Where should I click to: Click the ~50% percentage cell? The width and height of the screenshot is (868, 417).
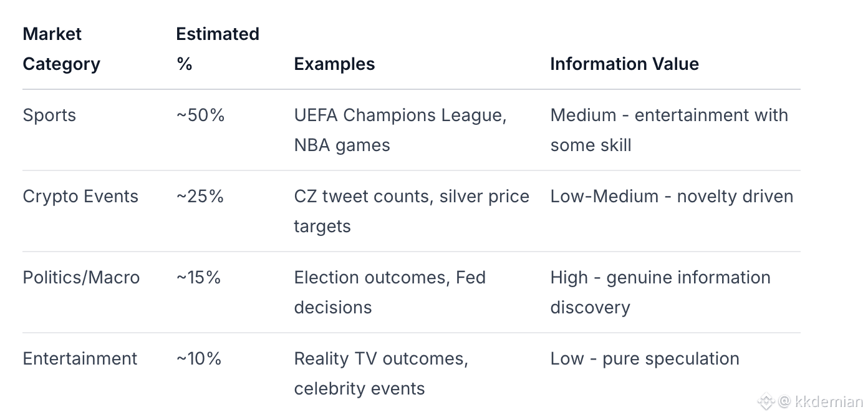coord(200,115)
